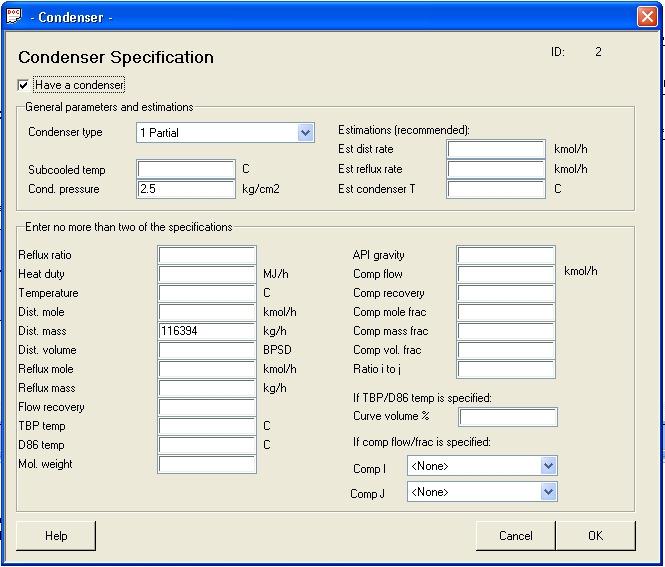Click the Reflux ratio input field

click(x=207, y=255)
